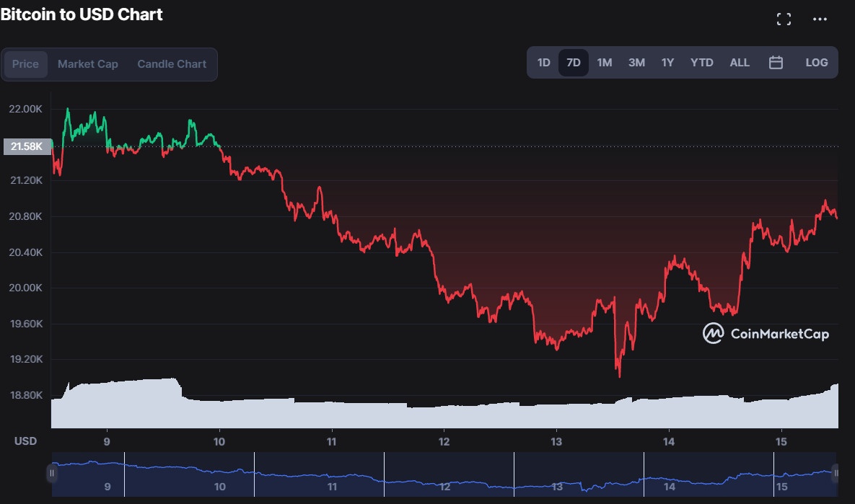Screen dimensions: 855x504
Task: Choose the YTD time range
Action: point(701,63)
